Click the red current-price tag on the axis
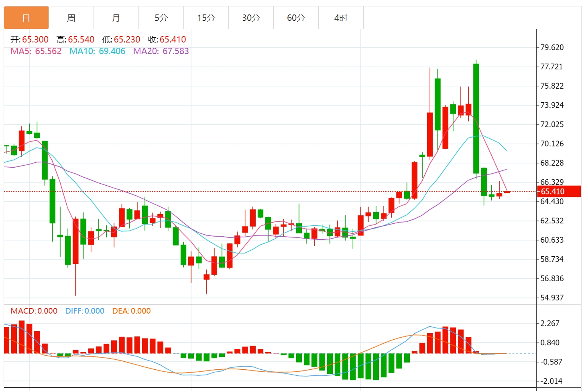Screen dimensions: 588x391 (559, 191)
